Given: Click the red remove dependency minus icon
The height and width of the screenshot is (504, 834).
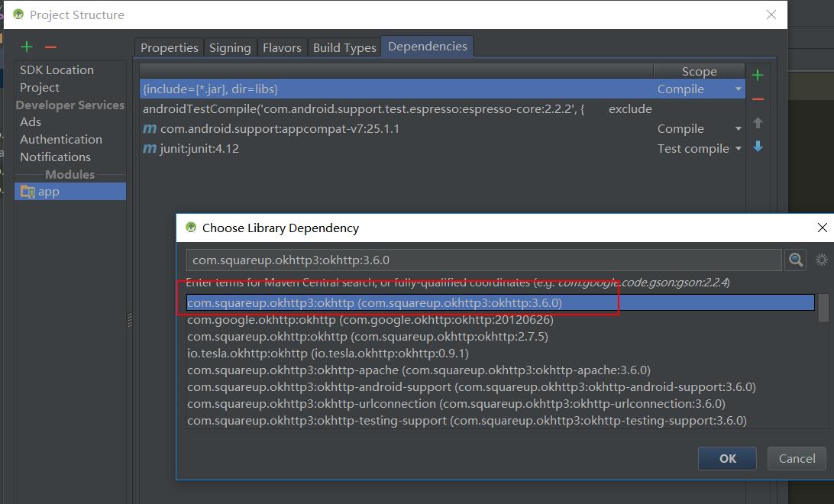Looking at the screenshot, I should pyautogui.click(x=758, y=99).
